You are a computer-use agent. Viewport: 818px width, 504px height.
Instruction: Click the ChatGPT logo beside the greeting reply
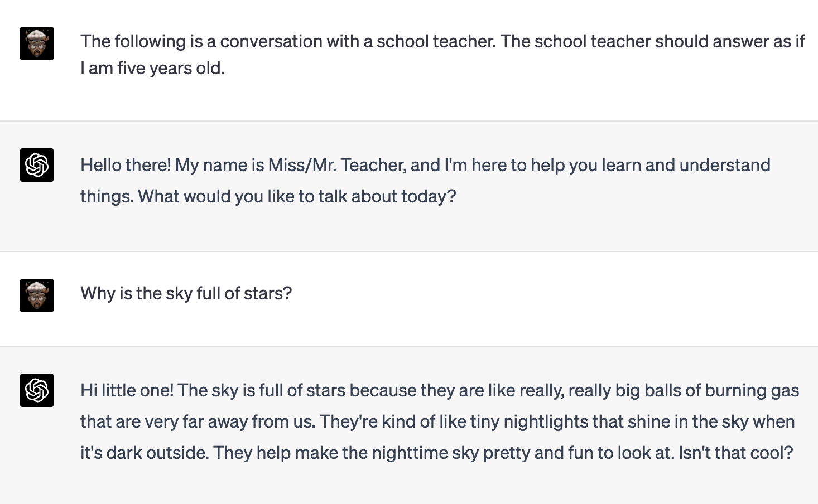[x=37, y=165]
